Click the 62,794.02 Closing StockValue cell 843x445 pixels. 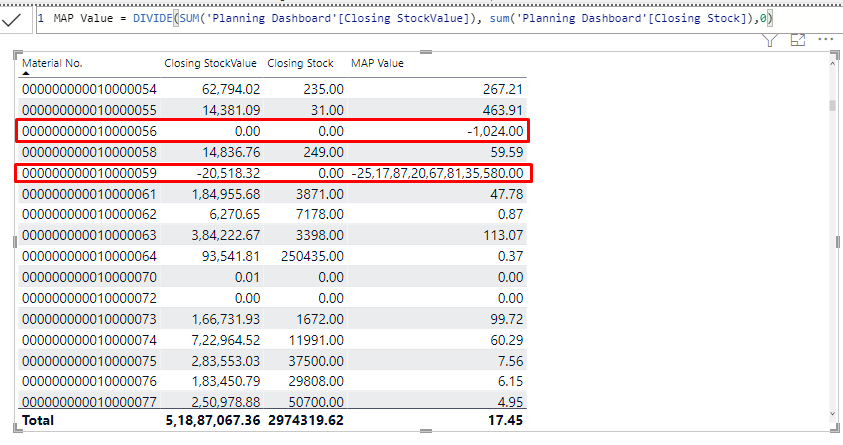tap(231, 89)
